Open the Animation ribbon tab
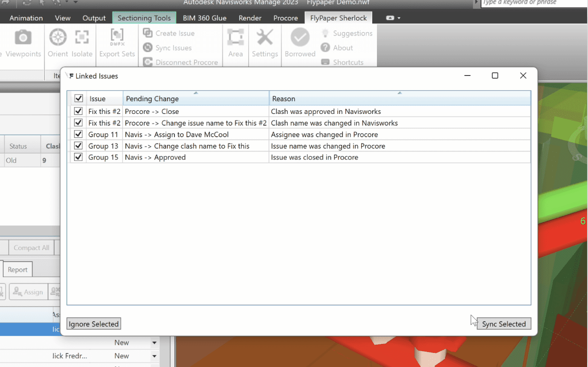 [26, 18]
